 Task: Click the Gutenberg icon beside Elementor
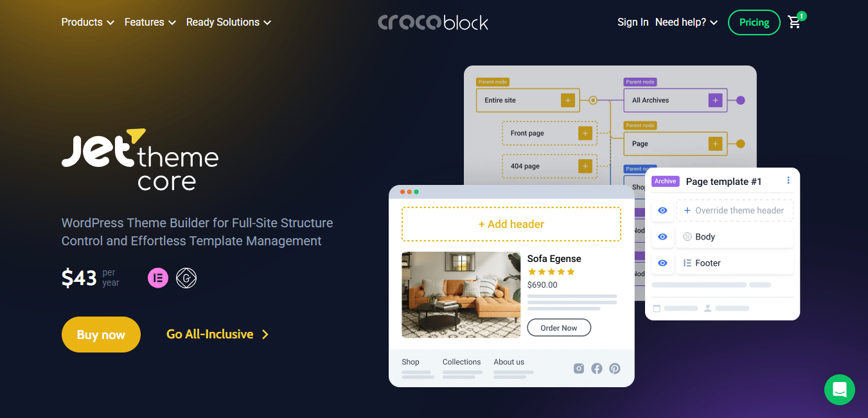186,278
